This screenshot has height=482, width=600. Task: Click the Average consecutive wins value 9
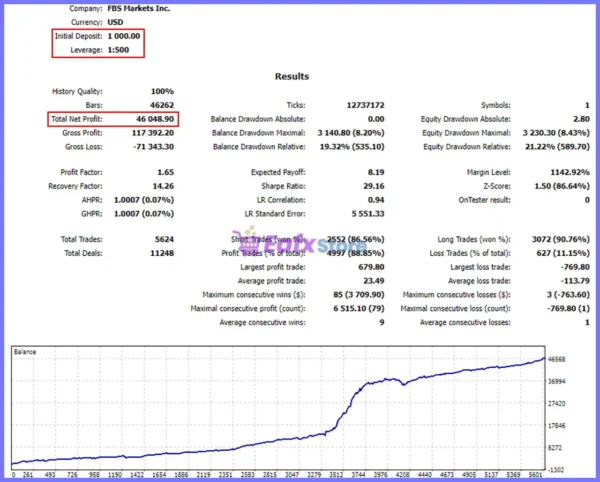click(382, 322)
